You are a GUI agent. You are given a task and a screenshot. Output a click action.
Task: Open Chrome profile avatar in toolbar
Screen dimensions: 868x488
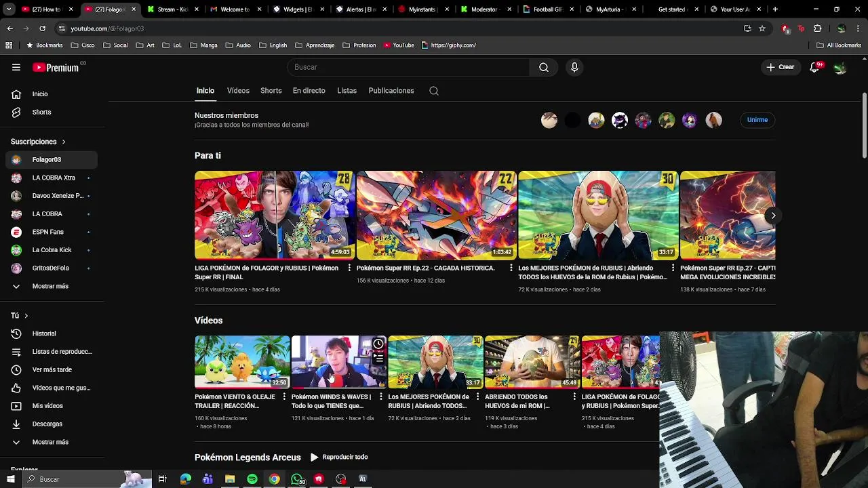(x=842, y=28)
